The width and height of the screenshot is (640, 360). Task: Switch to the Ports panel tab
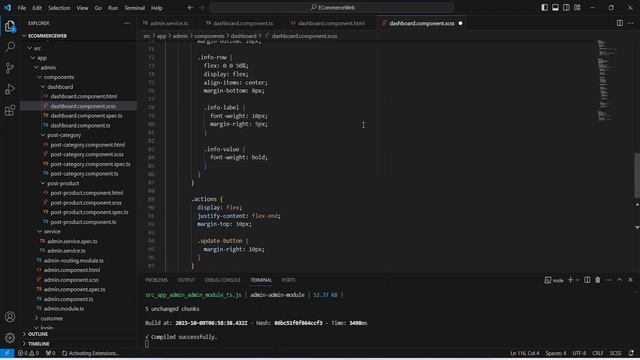pos(288,280)
